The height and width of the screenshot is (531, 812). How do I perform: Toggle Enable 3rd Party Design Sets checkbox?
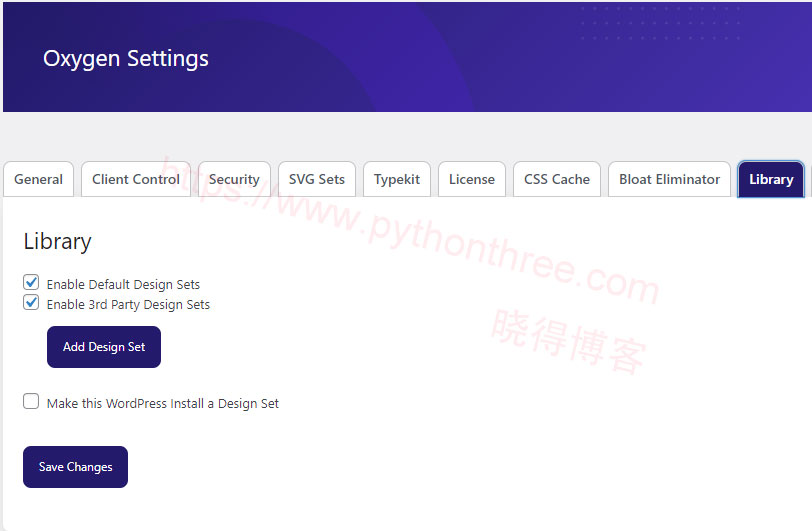[x=31, y=303]
